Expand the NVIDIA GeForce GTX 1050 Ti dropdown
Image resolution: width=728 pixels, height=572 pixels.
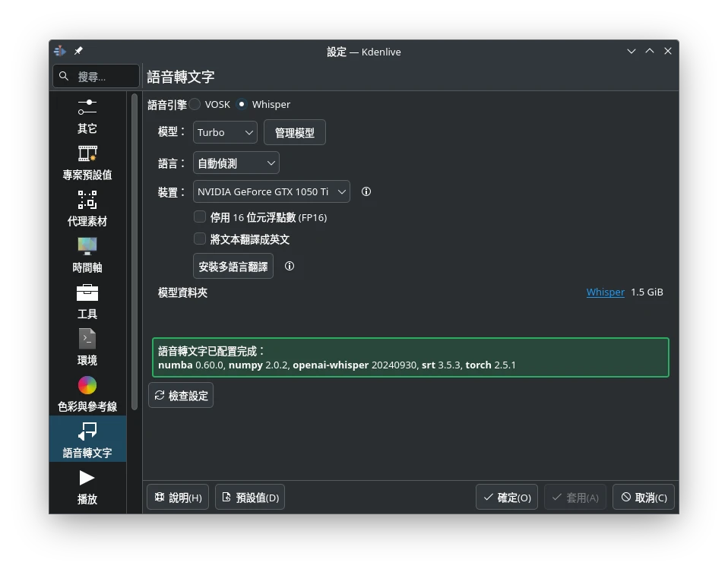(271, 192)
